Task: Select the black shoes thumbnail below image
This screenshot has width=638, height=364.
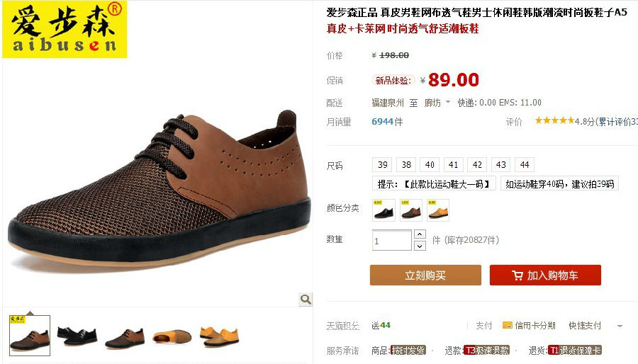Action: (77, 336)
